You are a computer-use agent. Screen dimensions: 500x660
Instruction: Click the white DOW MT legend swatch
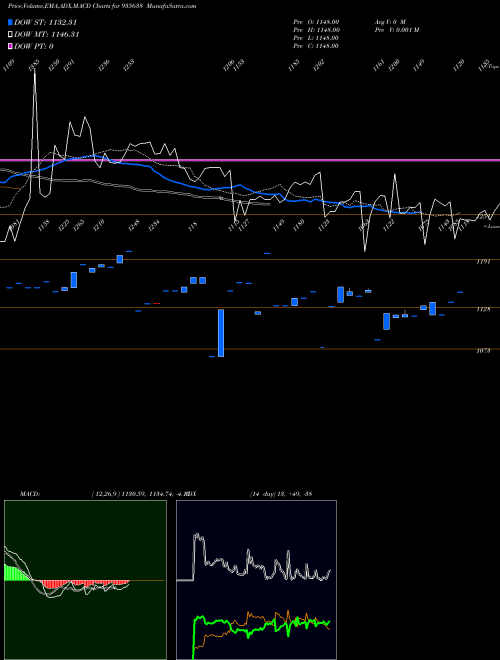(10, 35)
